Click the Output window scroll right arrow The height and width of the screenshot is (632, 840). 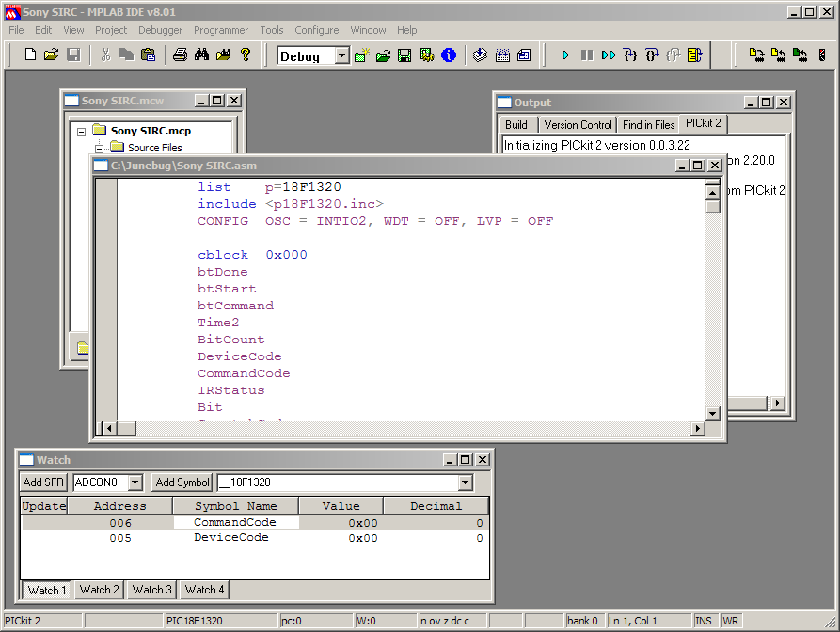(778, 403)
